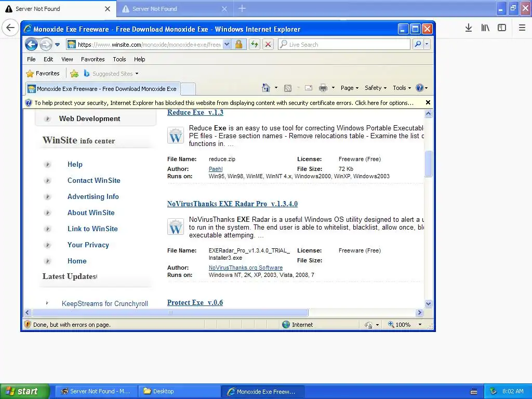
Task: Click the Read Mail envelope icon
Action: click(x=309, y=88)
